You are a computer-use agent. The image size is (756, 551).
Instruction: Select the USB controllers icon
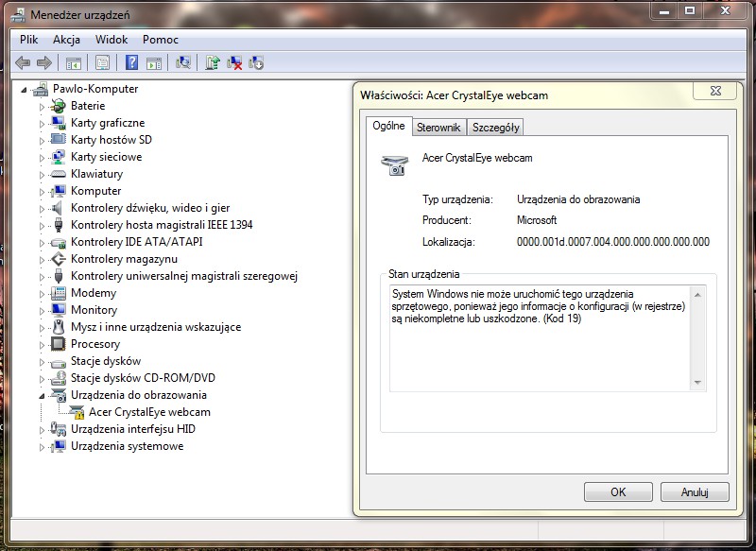click(x=59, y=276)
